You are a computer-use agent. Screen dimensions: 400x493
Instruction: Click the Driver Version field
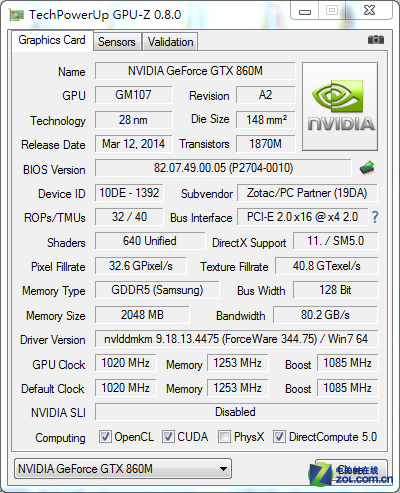236,339
